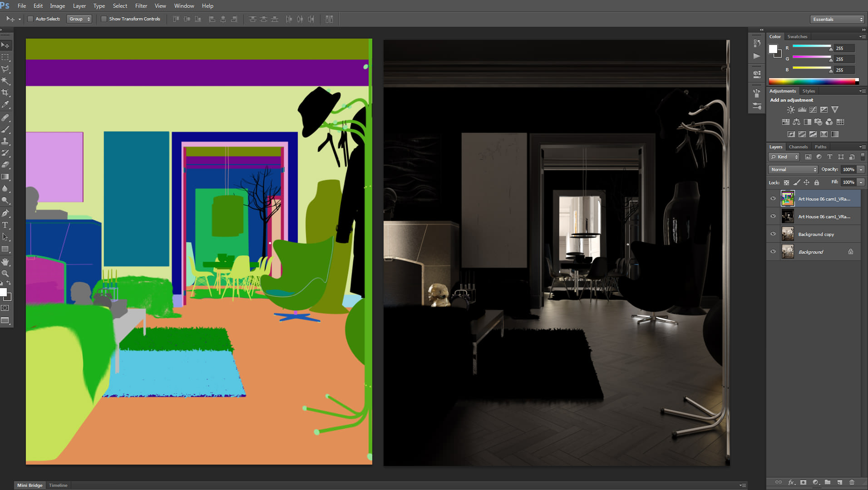Open the Timeline tab at bottom
Viewport: 868px width, 490px height.
58,485
